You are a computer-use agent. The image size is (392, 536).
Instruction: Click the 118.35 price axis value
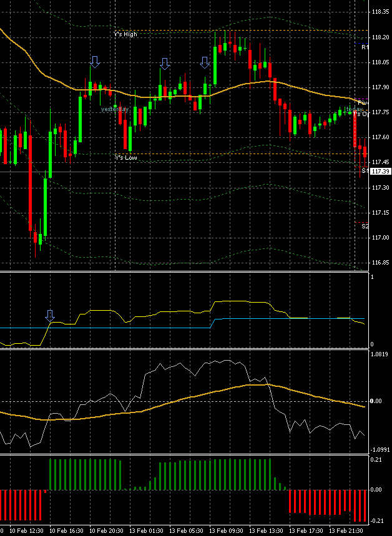point(380,12)
